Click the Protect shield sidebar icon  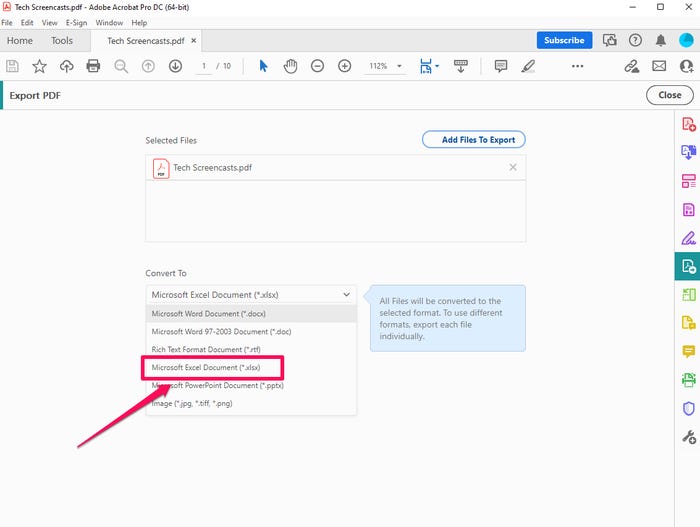(x=688, y=408)
